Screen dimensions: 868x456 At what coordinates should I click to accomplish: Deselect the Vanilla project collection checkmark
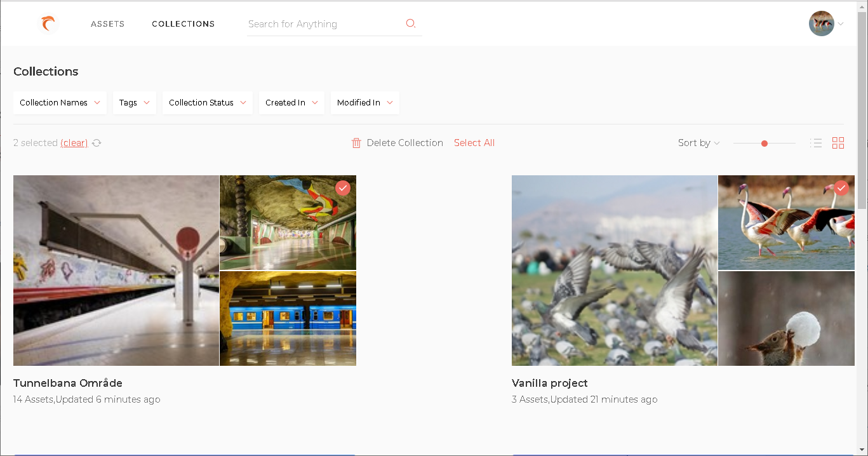tap(841, 188)
